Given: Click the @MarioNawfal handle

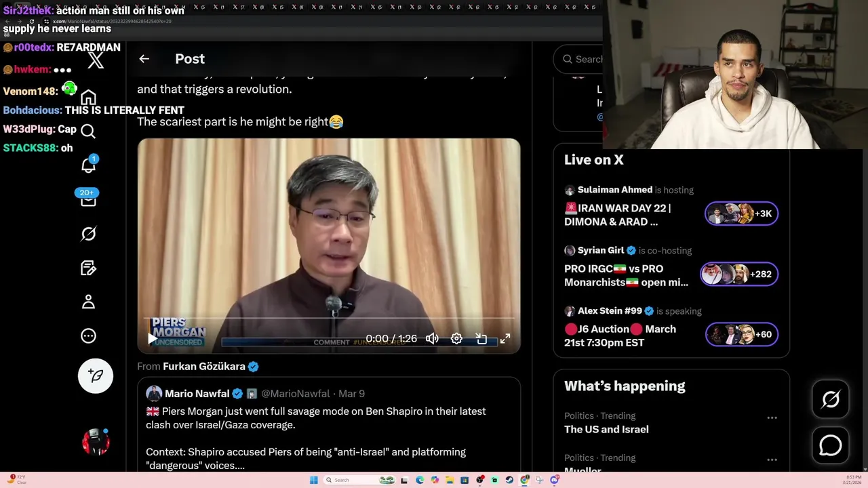Looking at the screenshot, I should pyautogui.click(x=295, y=394).
